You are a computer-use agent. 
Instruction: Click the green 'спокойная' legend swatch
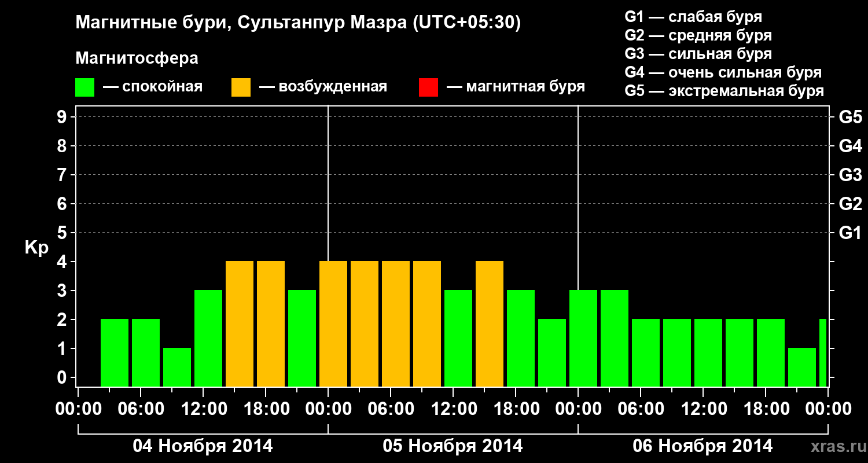[85, 87]
